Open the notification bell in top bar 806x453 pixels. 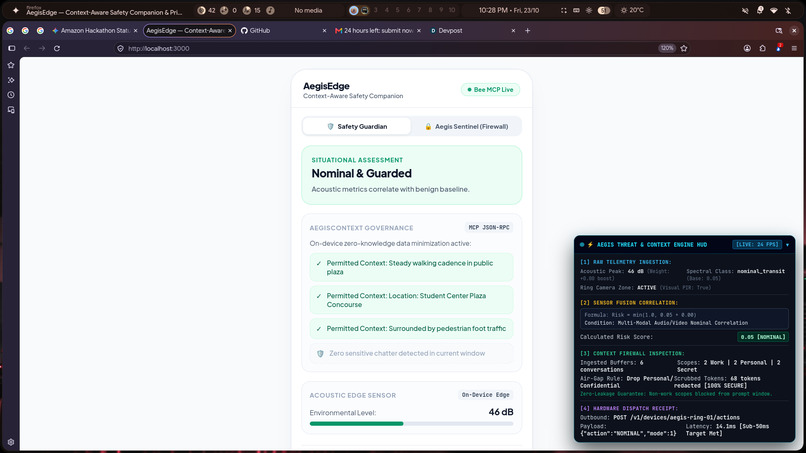(x=760, y=10)
